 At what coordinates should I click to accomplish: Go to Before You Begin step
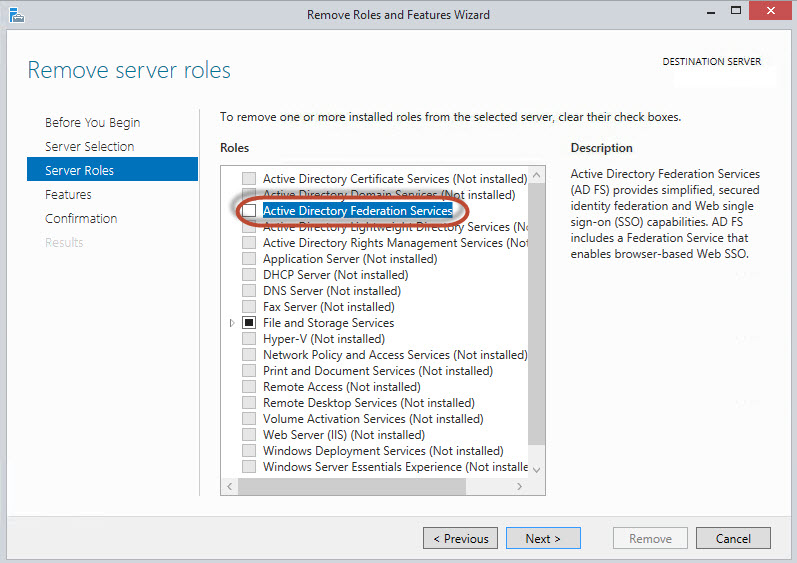[x=93, y=122]
